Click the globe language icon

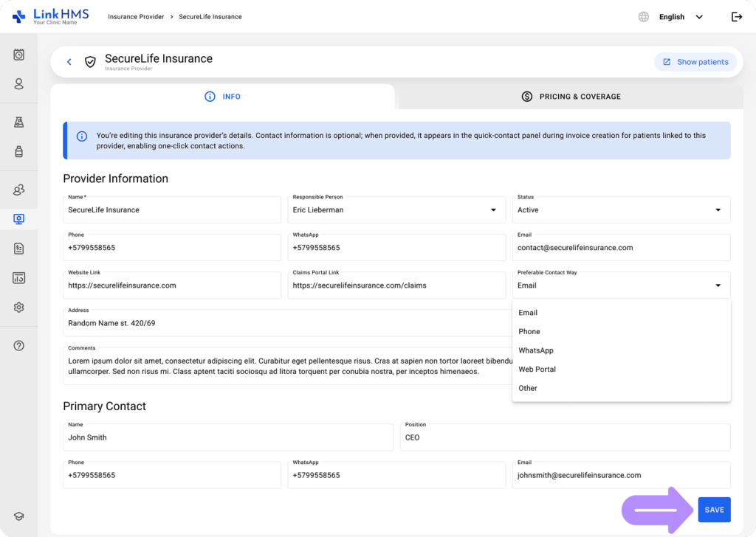[644, 17]
